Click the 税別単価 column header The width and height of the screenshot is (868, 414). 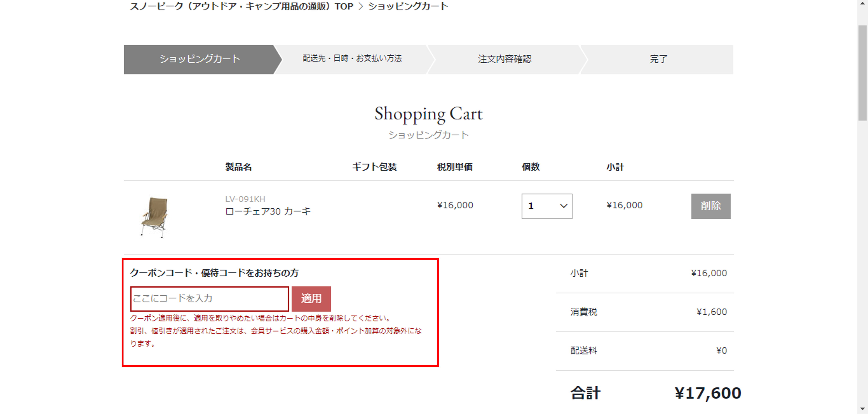pyautogui.click(x=455, y=167)
